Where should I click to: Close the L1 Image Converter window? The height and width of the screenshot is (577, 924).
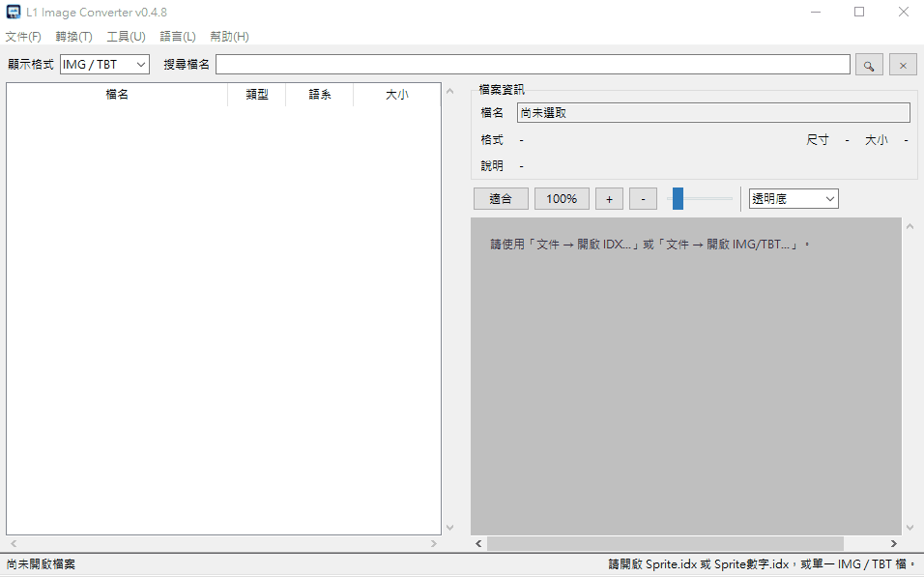click(x=903, y=12)
